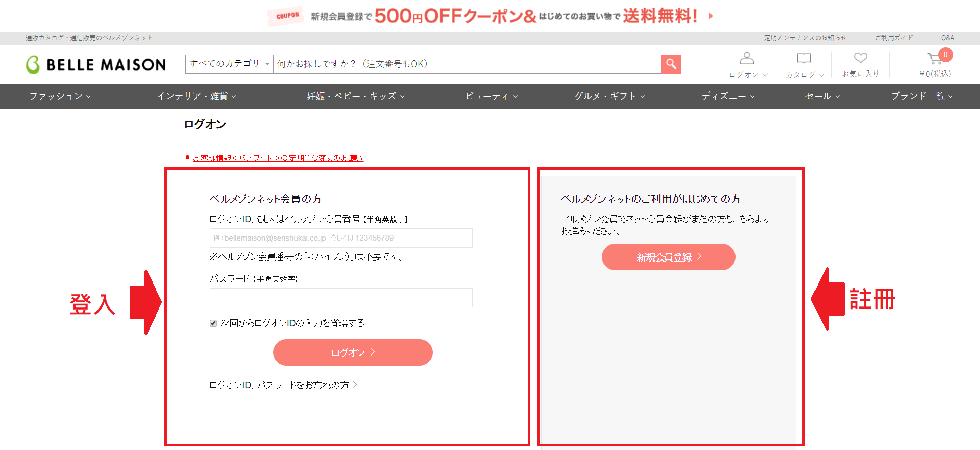Click the arrow on coupon banner
980x450 pixels.
710,16
